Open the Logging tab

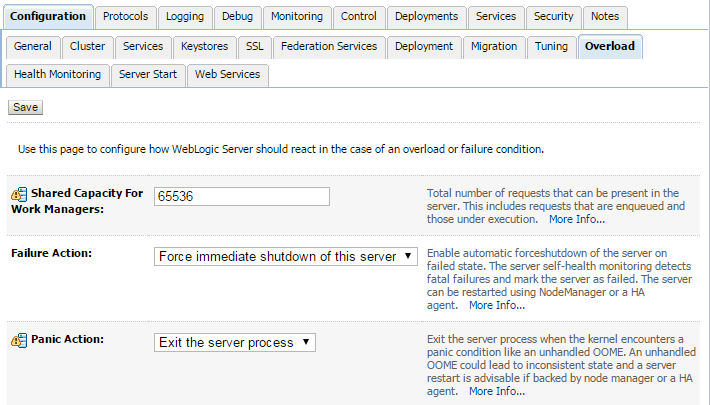(x=184, y=17)
